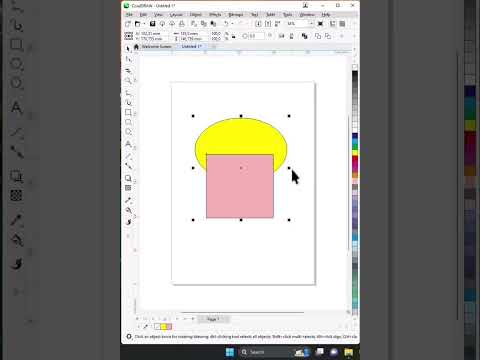Screen dimensions: 480x360
Task: Open the Edit menu
Action: click(143, 15)
